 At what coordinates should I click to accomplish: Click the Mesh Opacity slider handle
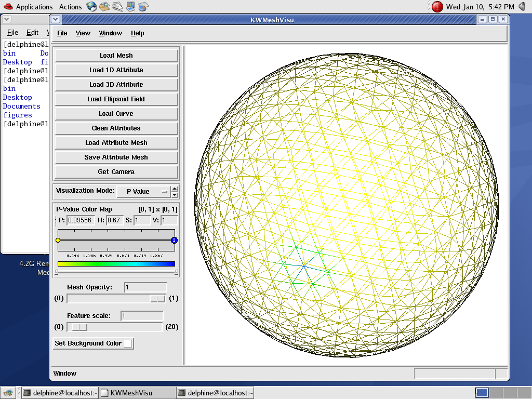click(157, 298)
